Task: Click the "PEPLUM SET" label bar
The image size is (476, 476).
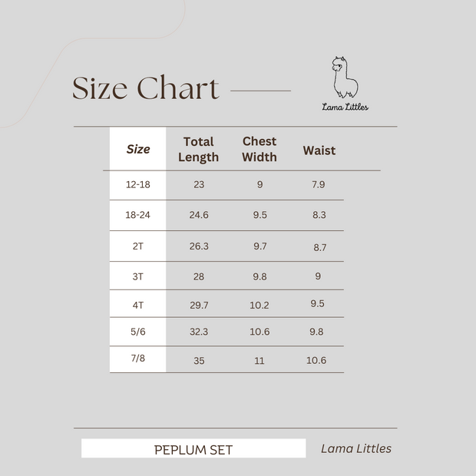Action: (193, 449)
